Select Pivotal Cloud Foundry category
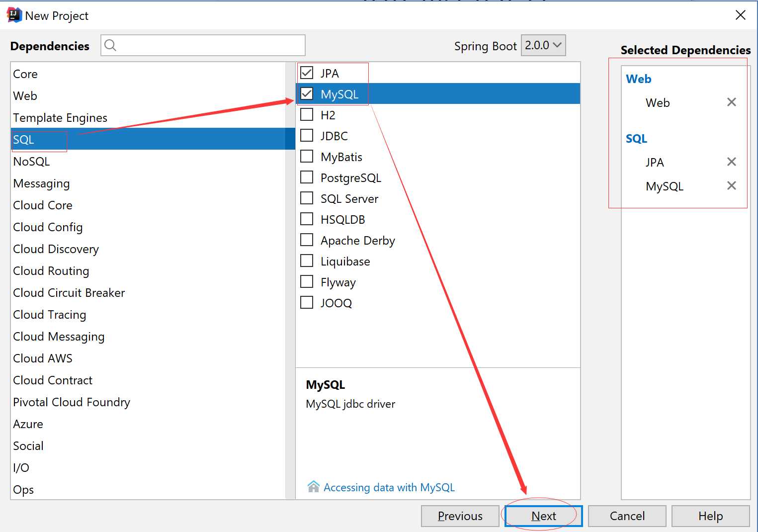 (148, 402)
